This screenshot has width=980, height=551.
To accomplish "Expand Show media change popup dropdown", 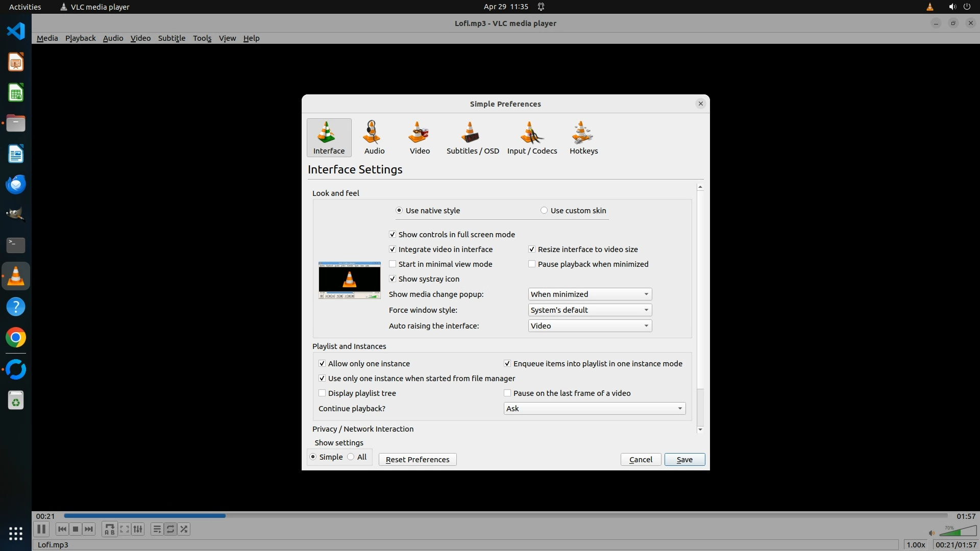I will [x=590, y=294].
